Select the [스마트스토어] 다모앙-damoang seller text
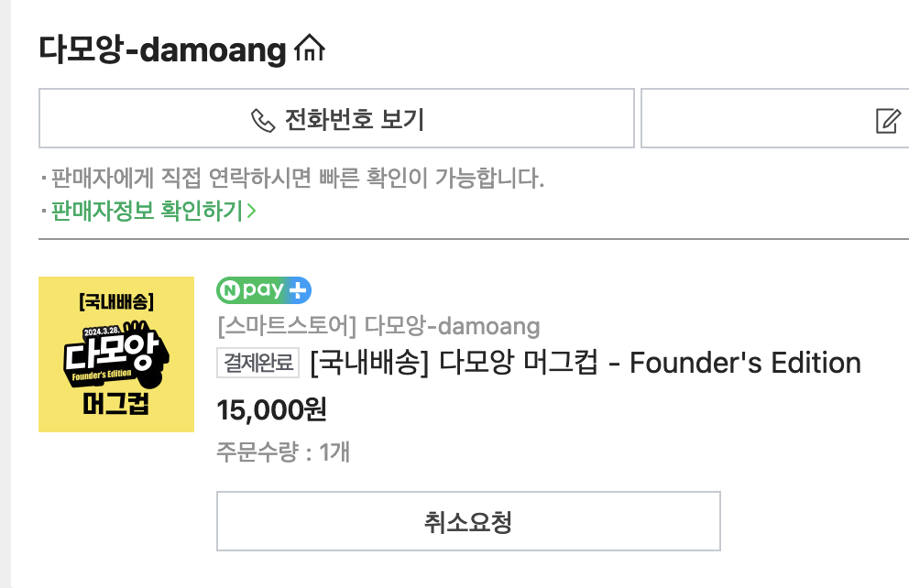909x588 pixels. click(378, 326)
